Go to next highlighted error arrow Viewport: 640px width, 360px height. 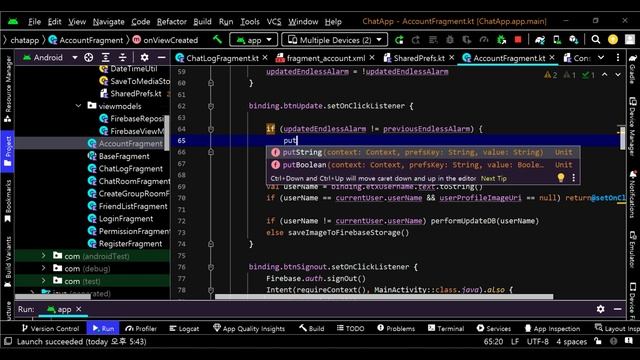click(x=618, y=75)
